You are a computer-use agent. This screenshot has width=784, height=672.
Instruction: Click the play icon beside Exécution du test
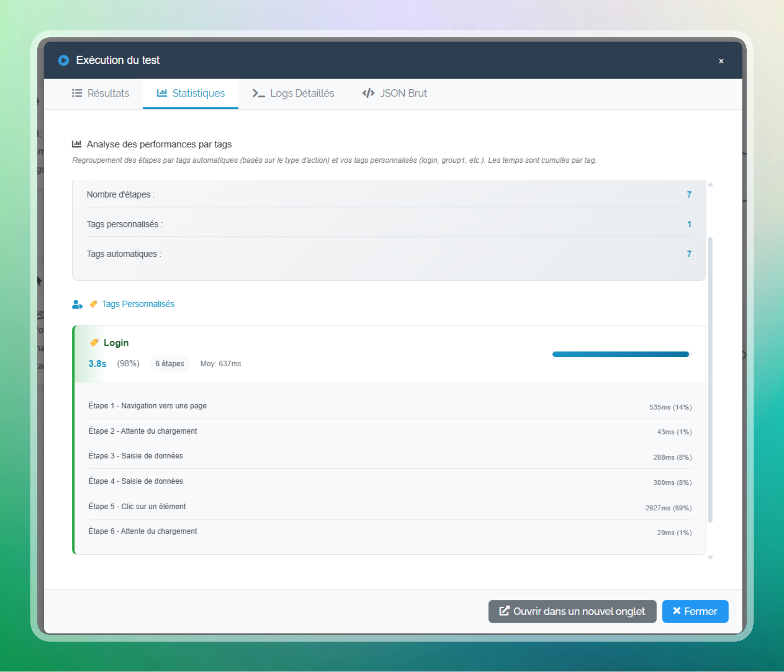64,60
